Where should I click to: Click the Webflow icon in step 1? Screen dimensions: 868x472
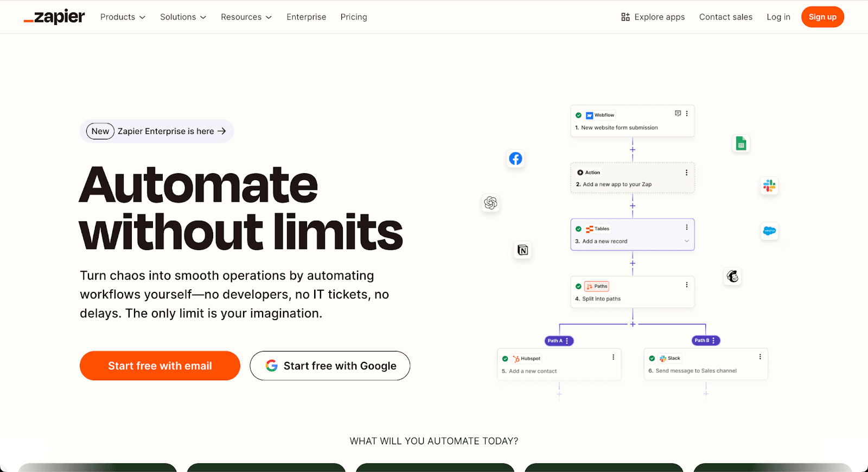point(589,115)
